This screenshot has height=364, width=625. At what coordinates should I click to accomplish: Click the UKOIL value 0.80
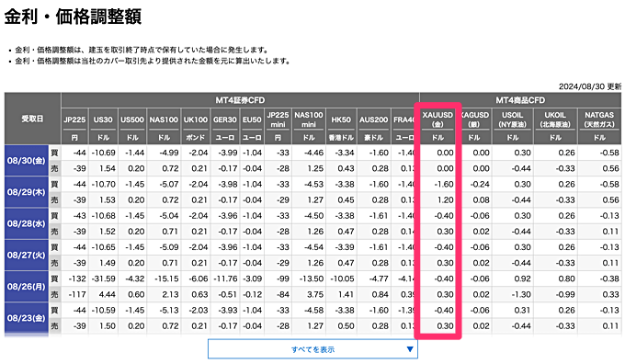pos(566,279)
